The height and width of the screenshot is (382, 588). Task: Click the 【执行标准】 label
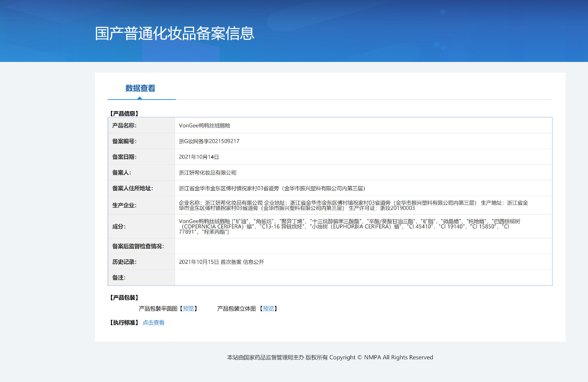coord(124,323)
